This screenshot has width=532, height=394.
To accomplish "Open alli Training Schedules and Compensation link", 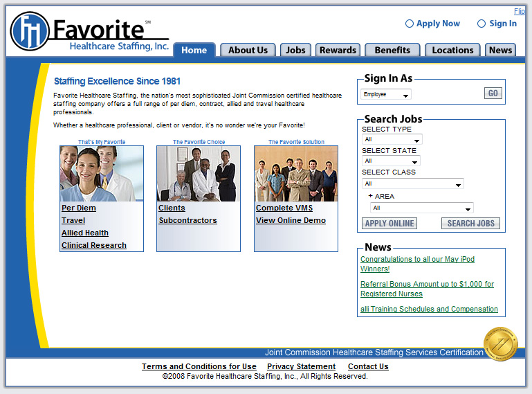I will pyautogui.click(x=429, y=309).
